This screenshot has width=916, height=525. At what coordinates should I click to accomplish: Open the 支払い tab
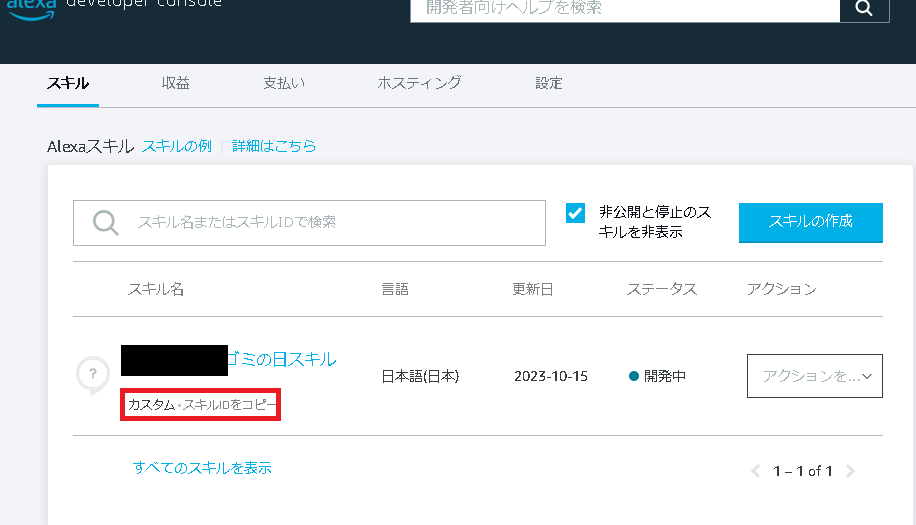click(x=284, y=84)
